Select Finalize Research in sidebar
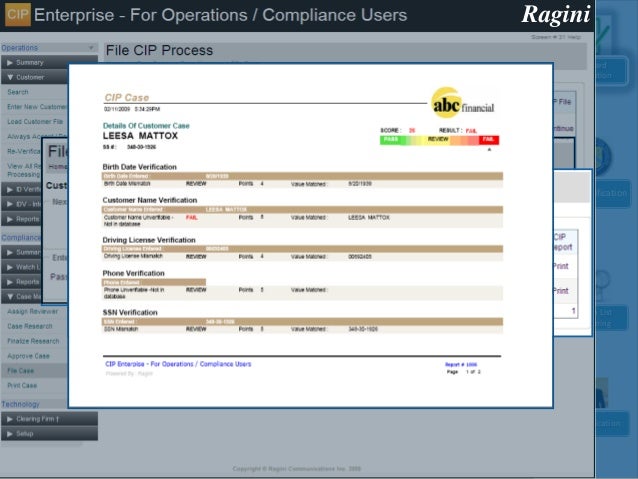Image resolution: width=638 pixels, height=479 pixels. 34,341
